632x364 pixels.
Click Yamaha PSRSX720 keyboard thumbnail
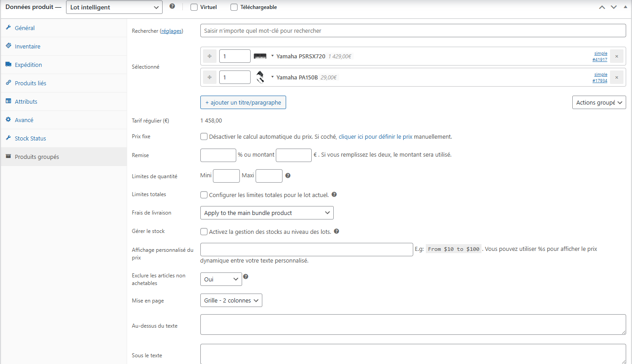coord(260,56)
